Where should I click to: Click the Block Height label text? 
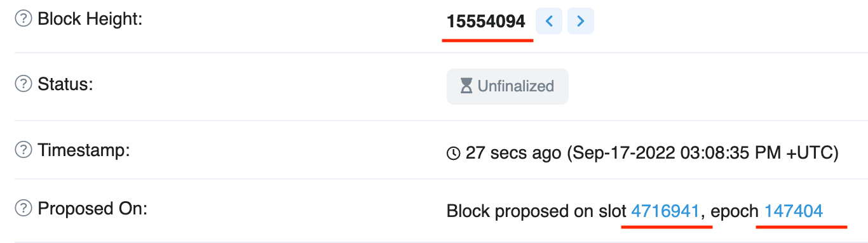[90, 19]
